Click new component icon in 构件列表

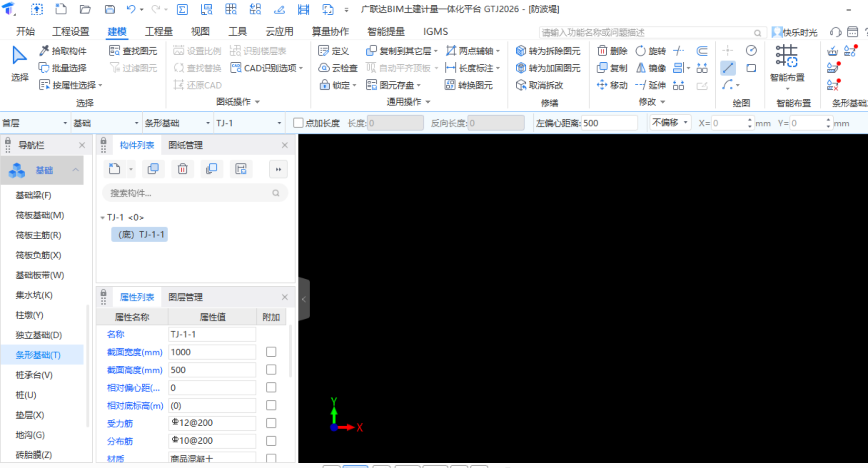(115, 169)
